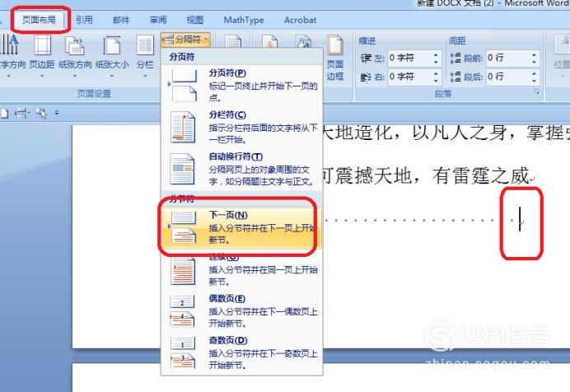Open the 审阅 ribbon tab
Image resolution: width=570 pixels, height=392 pixels.
(x=158, y=20)
